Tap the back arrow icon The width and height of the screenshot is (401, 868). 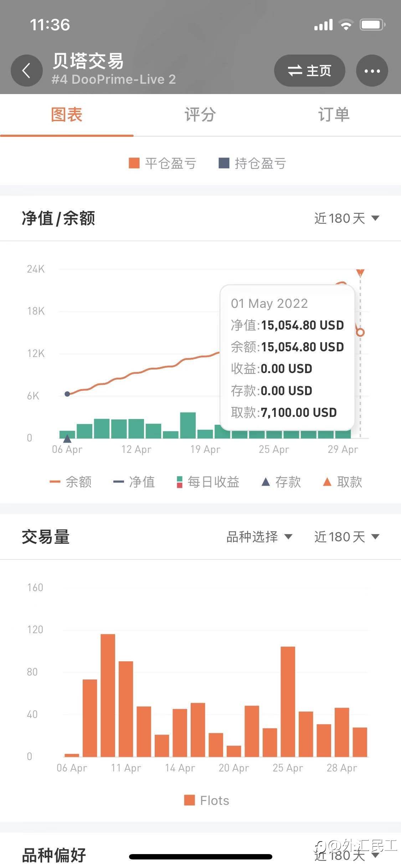27,71
